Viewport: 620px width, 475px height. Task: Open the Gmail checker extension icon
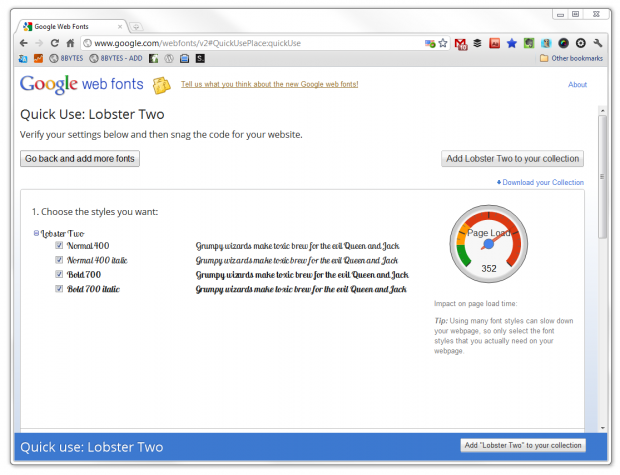point(461,44)
